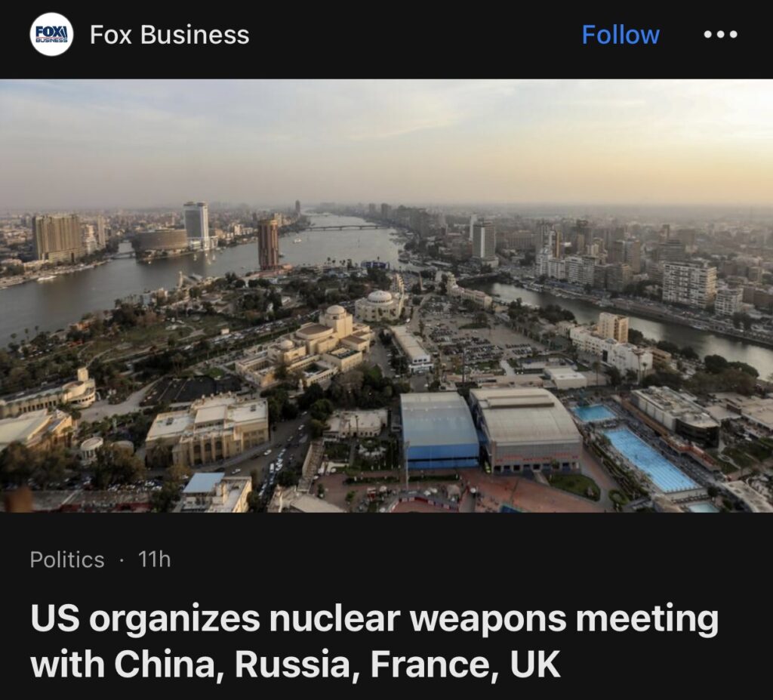The image size is (773, 700).
Task: Click the blue-roofed hall in the photo
Action: (x=439, y=430)
